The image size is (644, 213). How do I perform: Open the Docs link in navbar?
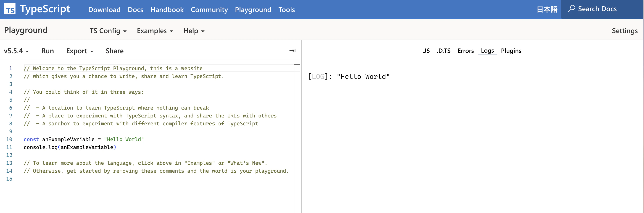[x=135, y=9]
